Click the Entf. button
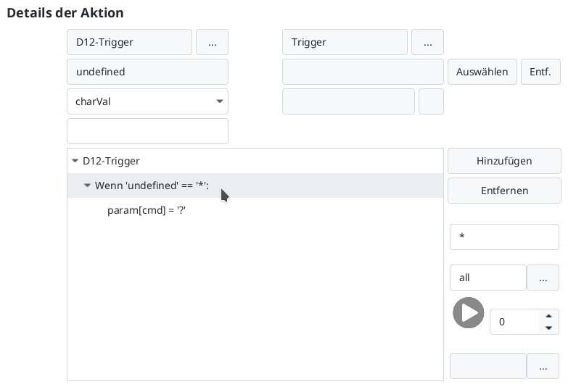This screenshot has width=576, height=392. pos(540,72)
